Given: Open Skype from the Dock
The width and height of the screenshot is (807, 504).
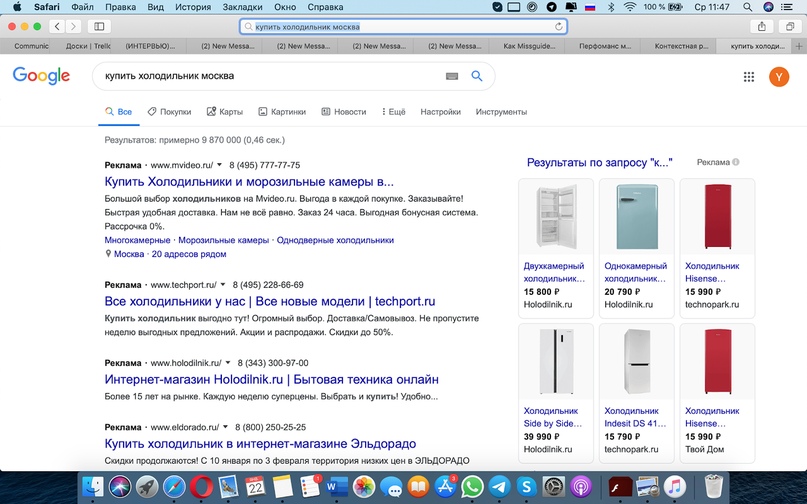Looking at the screenshot, I should 527,486.
